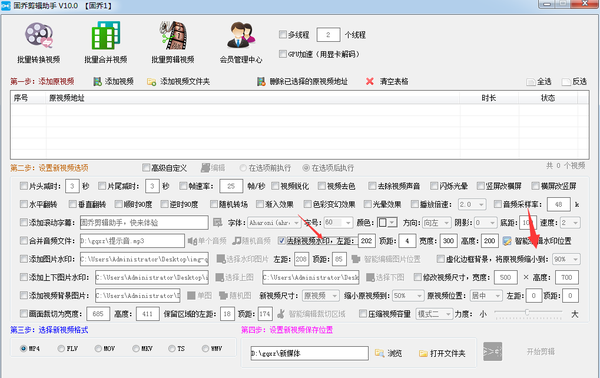Click 随机音频 music note icon
The width and height of the screenshot is (600, 378).
237,241
